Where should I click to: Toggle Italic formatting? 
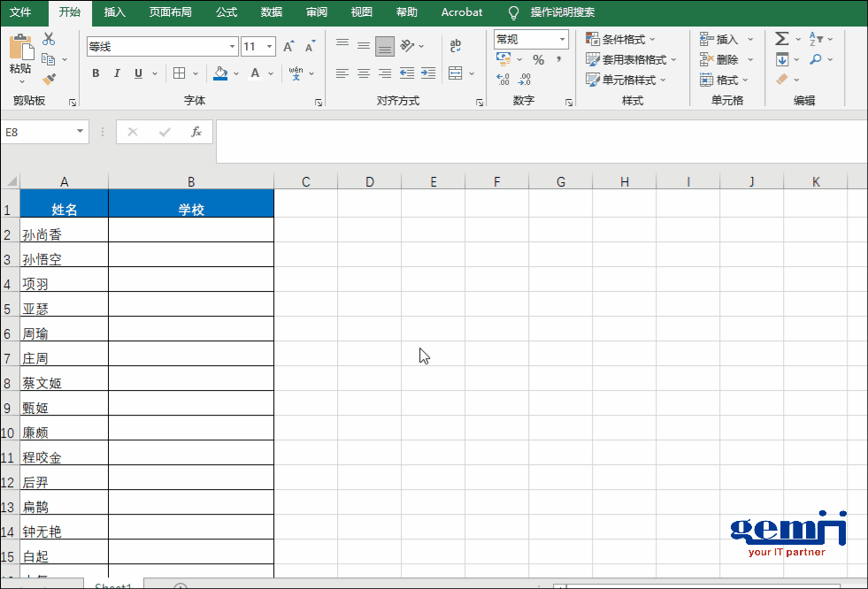click(117, 73)
